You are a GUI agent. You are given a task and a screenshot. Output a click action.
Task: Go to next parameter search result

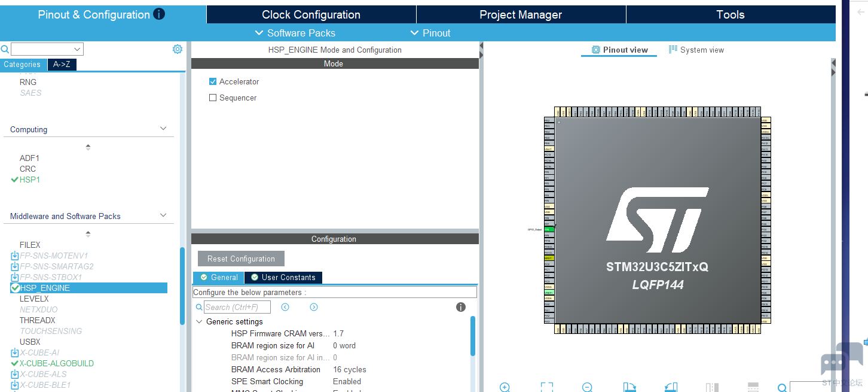coord(314,307)
